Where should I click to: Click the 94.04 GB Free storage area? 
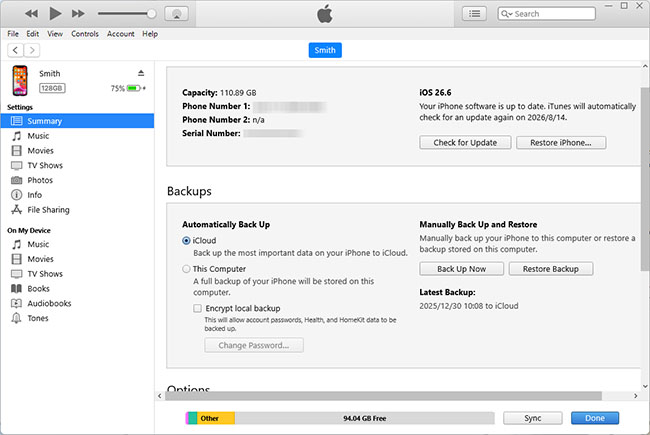pyautogui.click(x=365, y=418)
